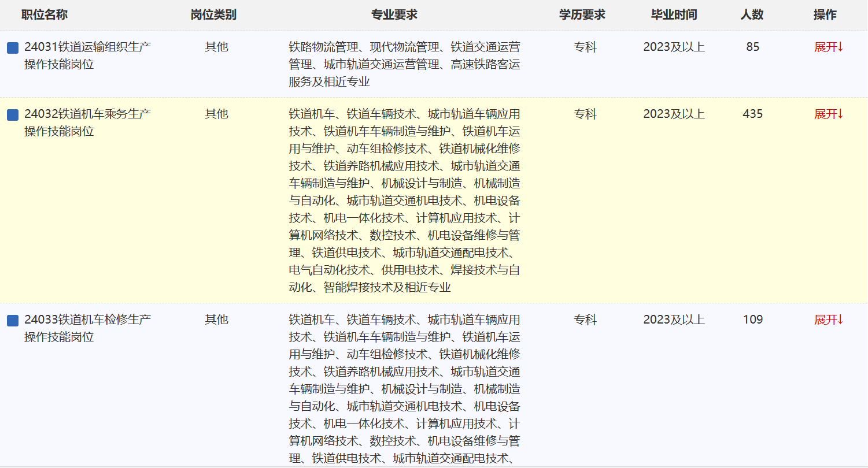
Task: Open the 24033铁道机车检修生产 position title
Action: (x=87, y=320)
